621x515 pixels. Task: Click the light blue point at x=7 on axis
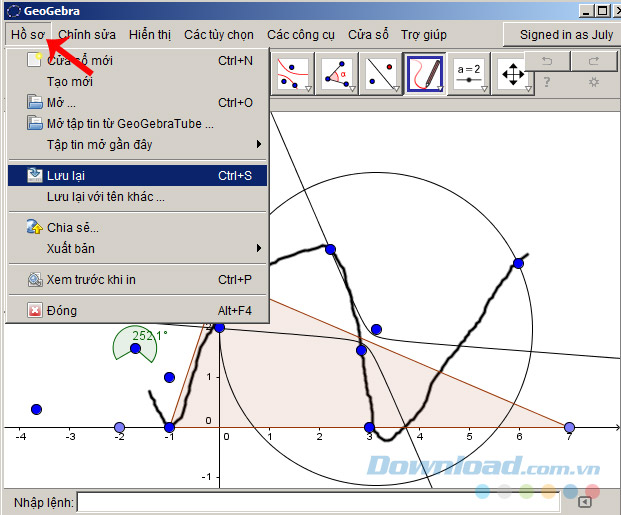[x=569, y=427]
